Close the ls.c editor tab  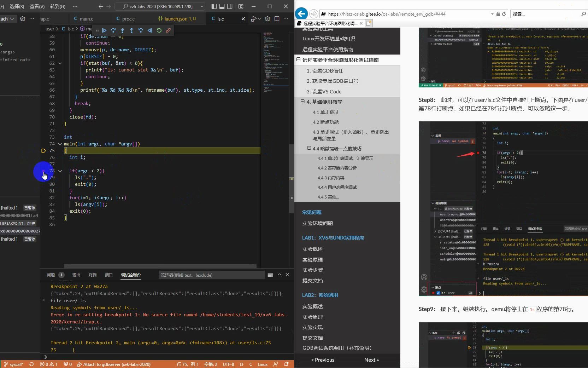click(243, 19)
